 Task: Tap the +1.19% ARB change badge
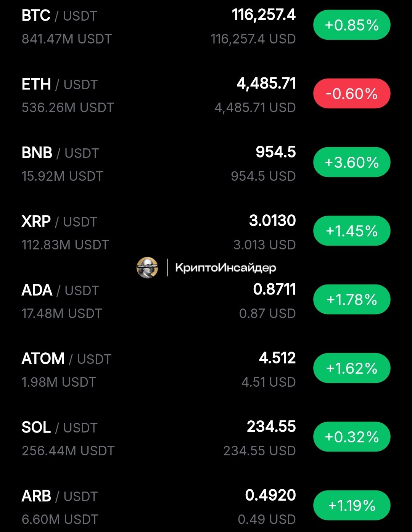[352, 505]
